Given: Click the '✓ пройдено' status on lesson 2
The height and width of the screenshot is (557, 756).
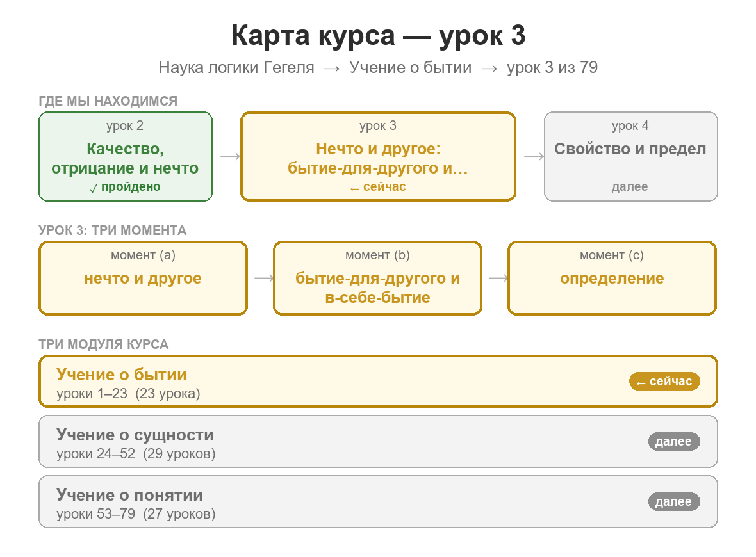Looking at the screenshot, I should coord(125,187).
